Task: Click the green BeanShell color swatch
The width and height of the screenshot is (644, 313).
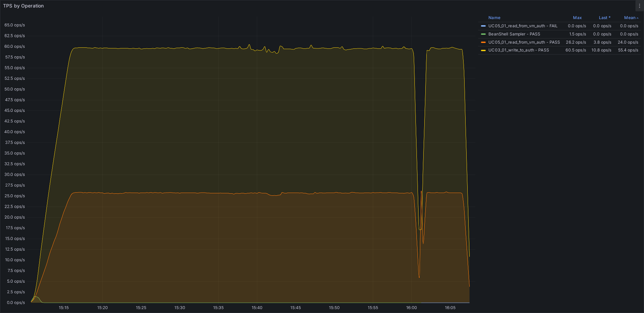Action: coord(483,34)
